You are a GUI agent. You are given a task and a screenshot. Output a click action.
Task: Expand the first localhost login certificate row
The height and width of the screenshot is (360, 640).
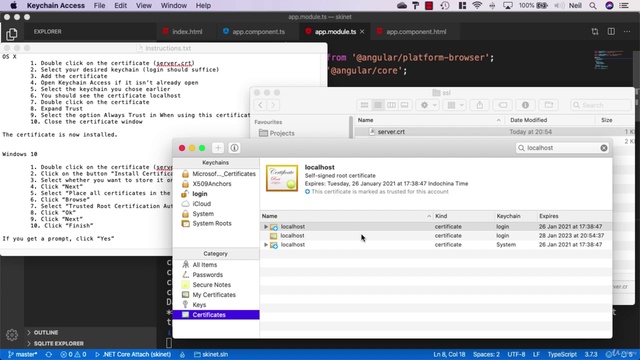click(x=266, y=227)
